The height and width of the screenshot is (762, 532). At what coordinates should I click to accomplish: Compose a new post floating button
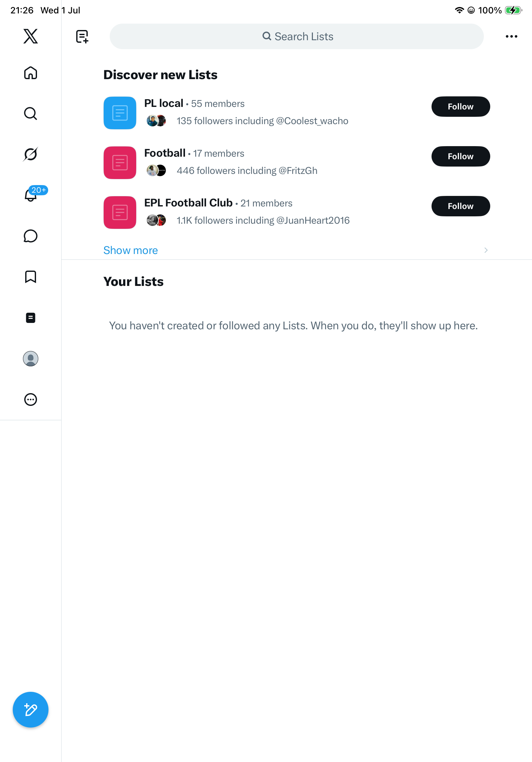(31, 710)
